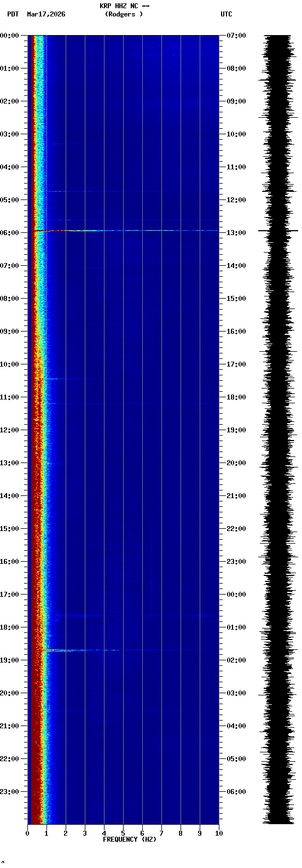Click the UTC time label '06:00'
302x868 pixels.
click(x=236, y=792)
